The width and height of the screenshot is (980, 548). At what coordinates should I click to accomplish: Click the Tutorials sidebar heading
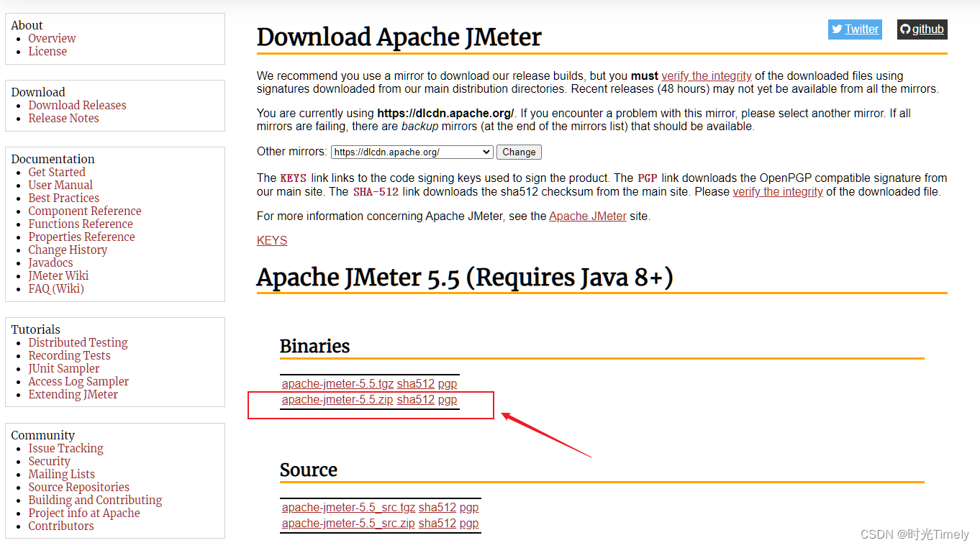click(x=36, y=329)
